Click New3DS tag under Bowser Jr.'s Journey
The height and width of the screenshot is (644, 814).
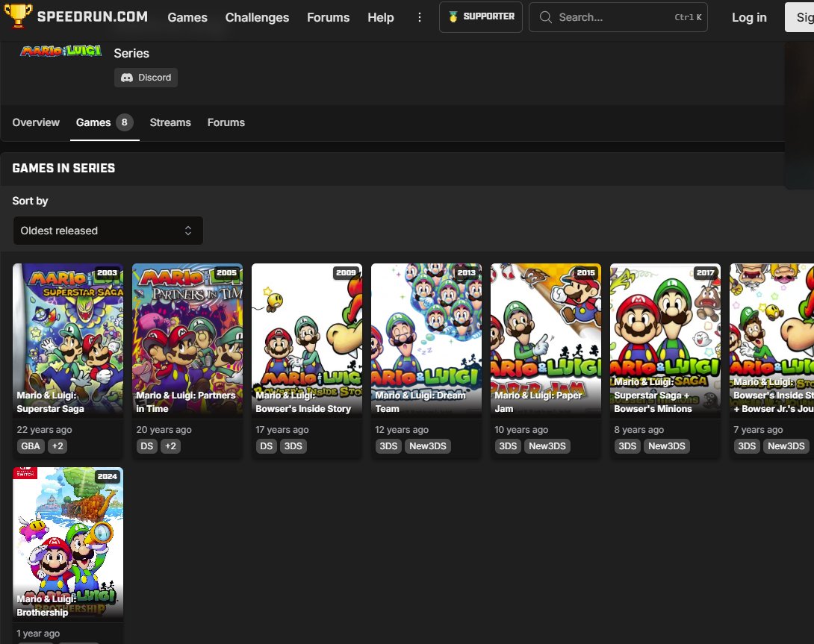786,446
